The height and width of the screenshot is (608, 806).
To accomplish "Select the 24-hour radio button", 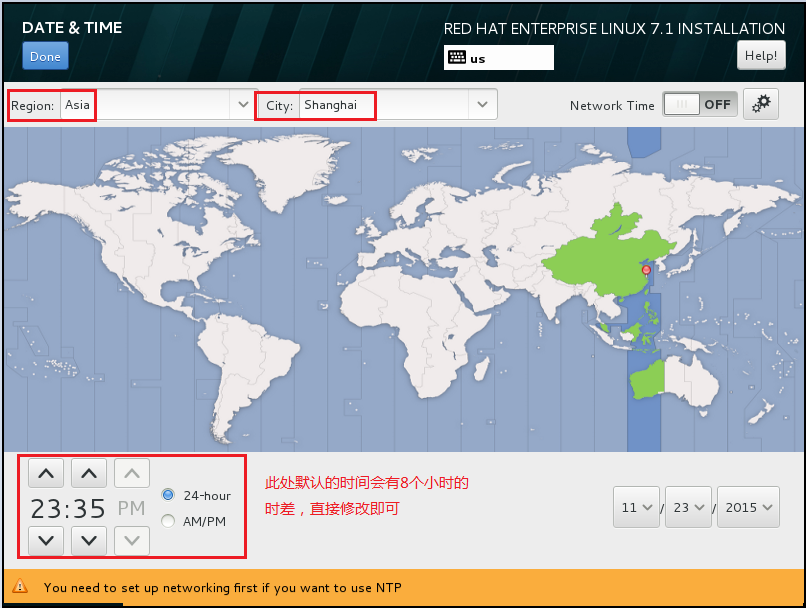I will (x=168, y=495).
